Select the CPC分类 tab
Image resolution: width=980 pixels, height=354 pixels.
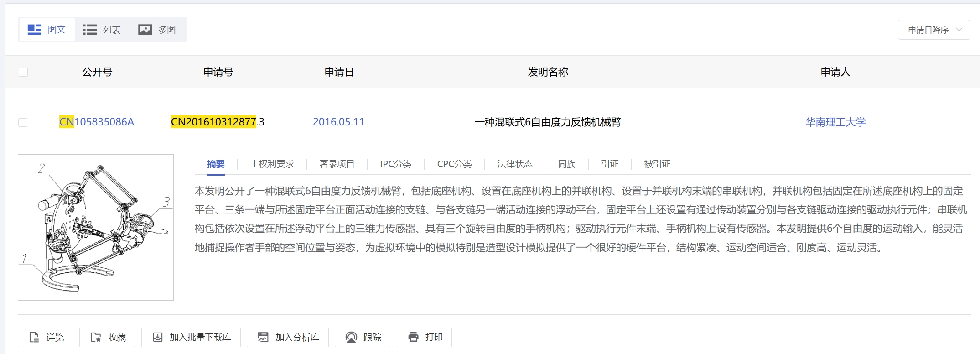454,164
